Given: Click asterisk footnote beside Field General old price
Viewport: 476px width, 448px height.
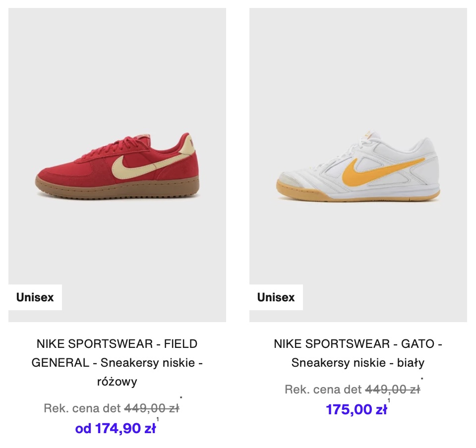Looking at the screenshot, I should click(181, 397).
